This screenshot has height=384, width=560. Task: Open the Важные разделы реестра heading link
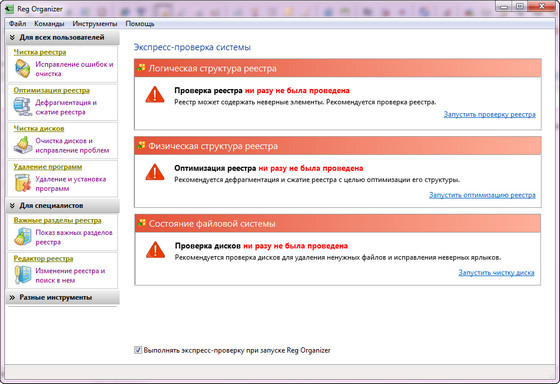[57, 220]
